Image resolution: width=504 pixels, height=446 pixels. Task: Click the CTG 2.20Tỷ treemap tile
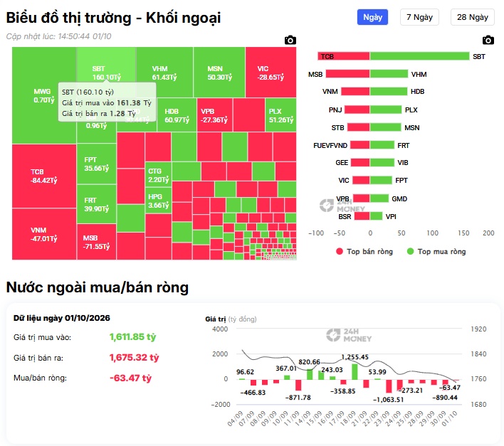tap(158, 175)
